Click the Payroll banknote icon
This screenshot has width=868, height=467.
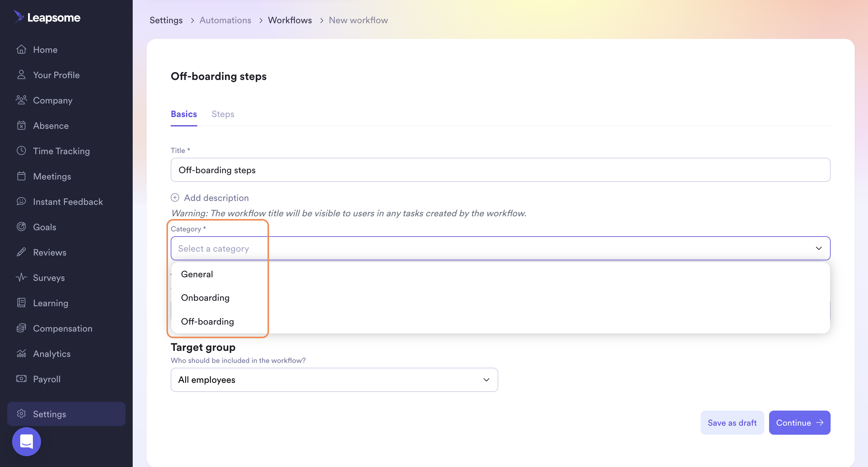21,379
